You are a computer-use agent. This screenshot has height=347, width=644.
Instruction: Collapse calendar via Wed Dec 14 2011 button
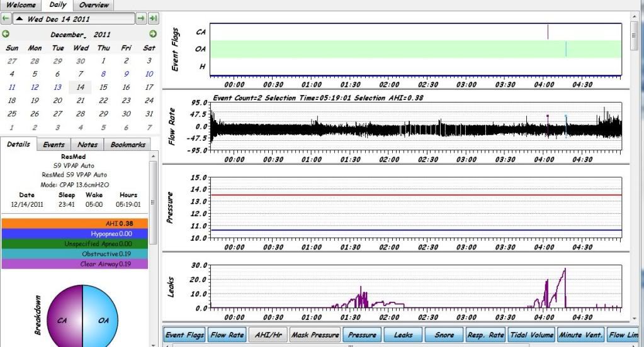tap(74, 19)
